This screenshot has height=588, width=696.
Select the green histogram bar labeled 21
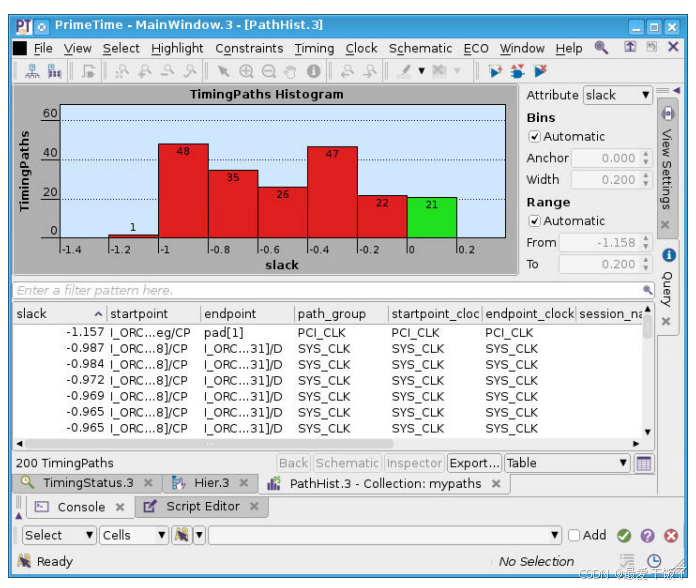tap(432, 217)
